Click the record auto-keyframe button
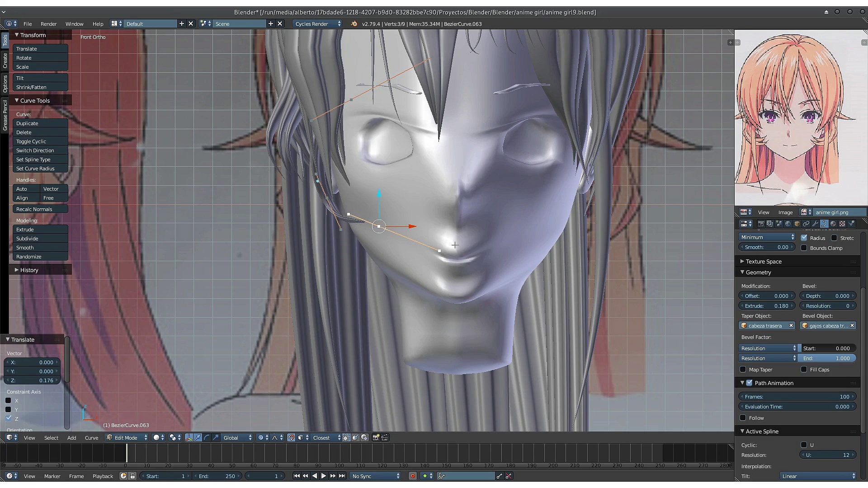The width and height of the screenshot is (868, 488). [x=412, y=476]
